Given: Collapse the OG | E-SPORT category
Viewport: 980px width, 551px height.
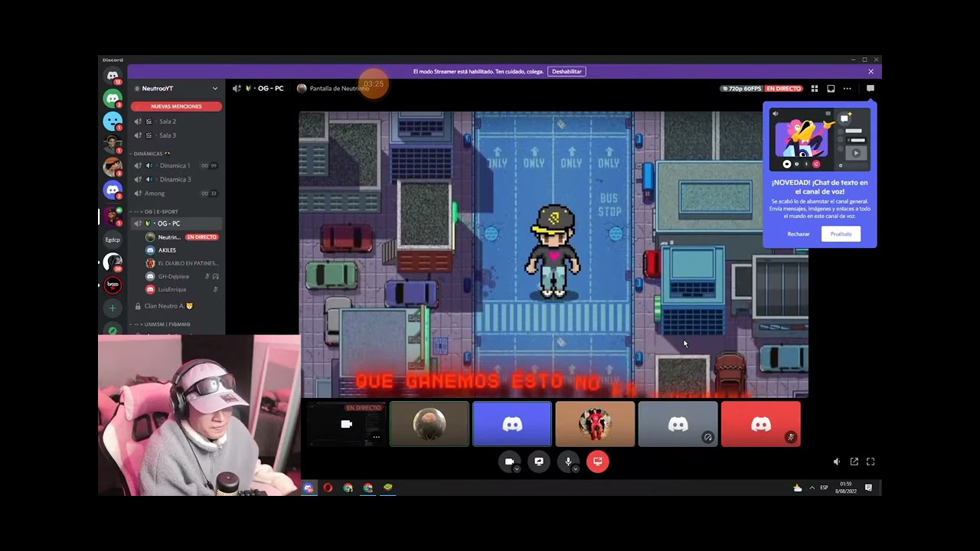Looking at the screenshot, I should click(154, 211).
